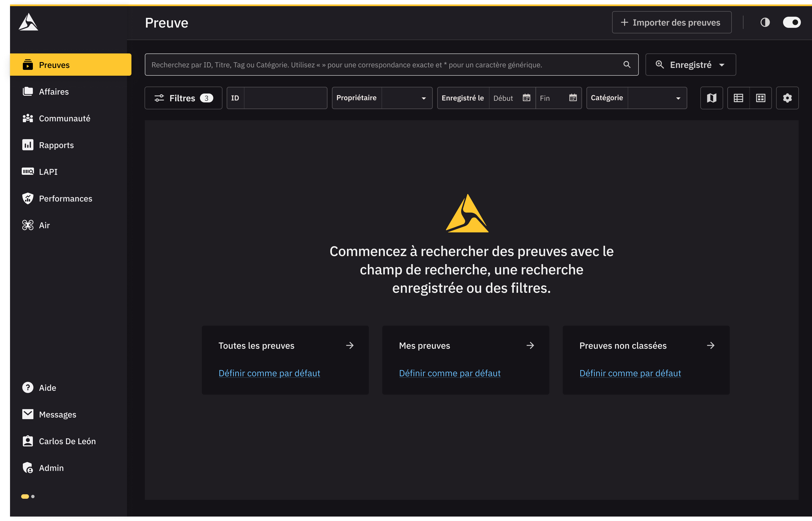Go to Affaires in sidebar
Image resolution: width=812 pixels, height=521 pixels.
53,92
